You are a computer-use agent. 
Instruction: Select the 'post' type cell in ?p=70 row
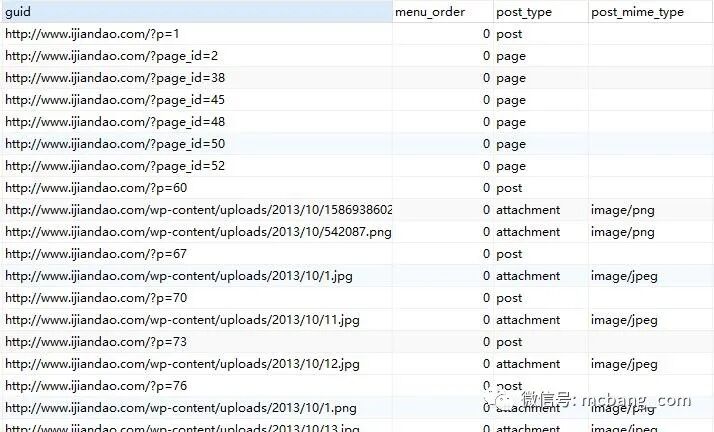541,298
